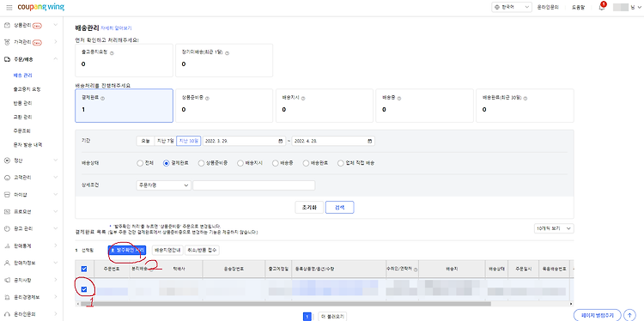
Task: Select the 상품준비중 radio button
Action: pos(201,163)
